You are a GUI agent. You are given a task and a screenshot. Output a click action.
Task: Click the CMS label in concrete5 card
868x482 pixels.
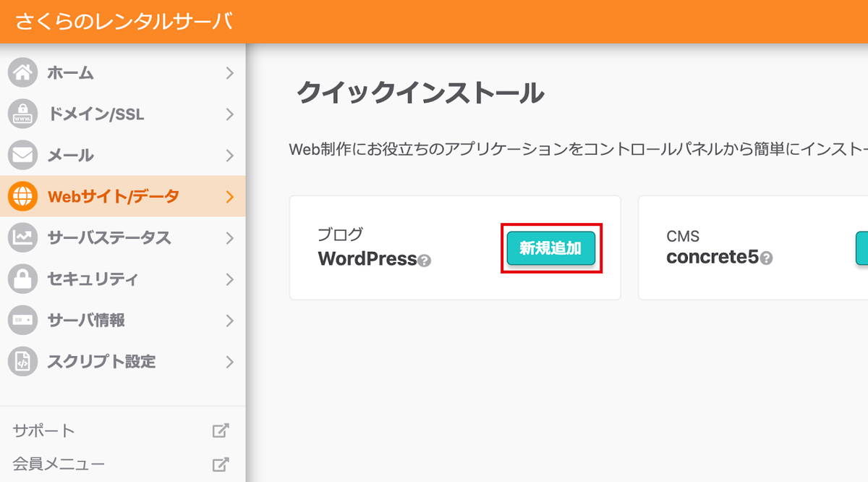coord(683,237)
